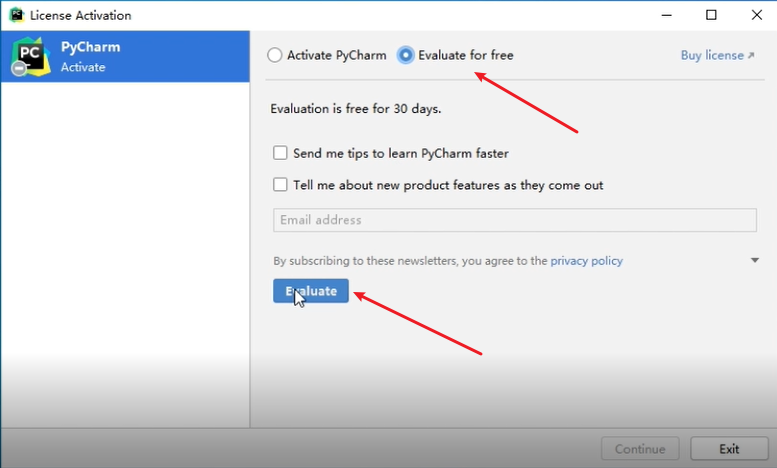This screenshot has height=468, width=777.
Task: Maximize the License Activation window
Action: point(711,15)
